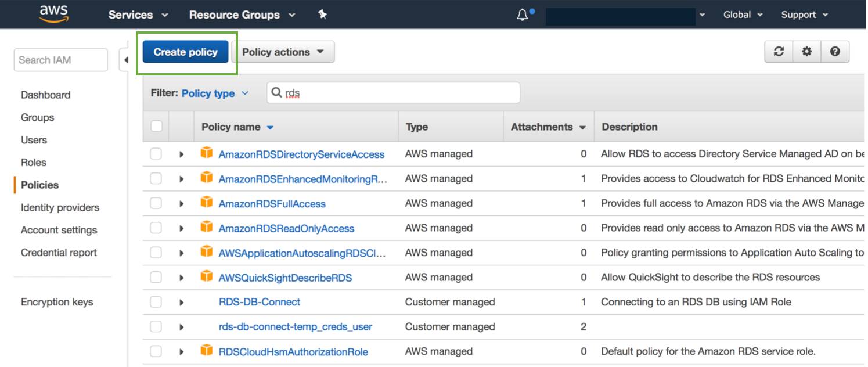Screen dimensions: 868x367
Task: Open the Policy actions dropdown
Action: tap(283, 52)
